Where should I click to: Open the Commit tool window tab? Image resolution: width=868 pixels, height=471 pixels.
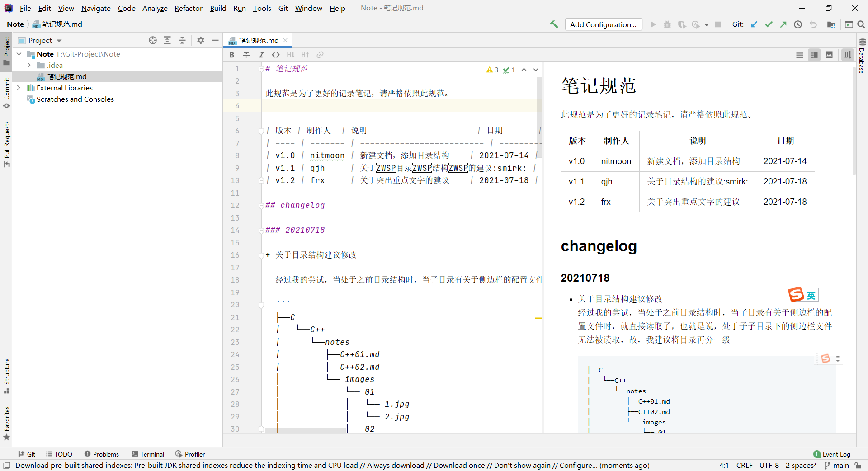point(6,93)
